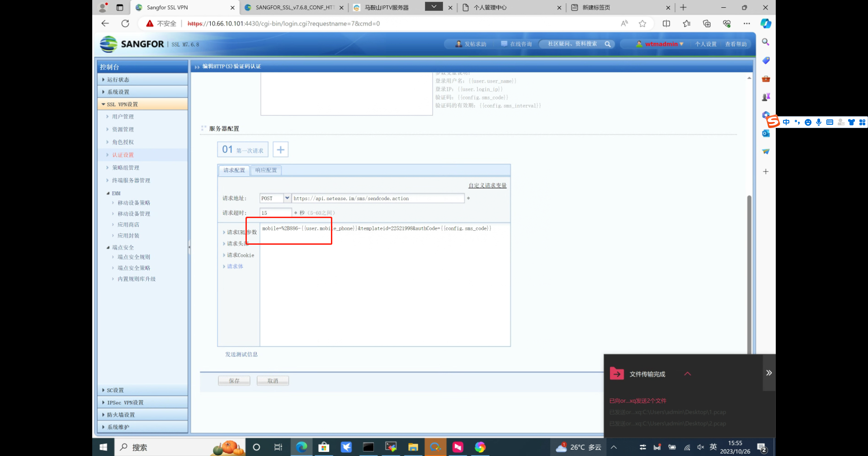868x456 pixels.
Task: Switch to the 响应配置 tab
Action: (x=266, y=171)
